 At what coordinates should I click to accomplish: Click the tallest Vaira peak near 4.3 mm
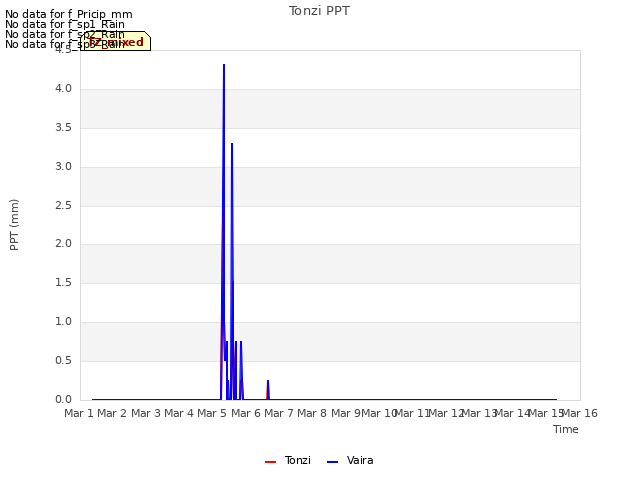[x=224, y=65]
